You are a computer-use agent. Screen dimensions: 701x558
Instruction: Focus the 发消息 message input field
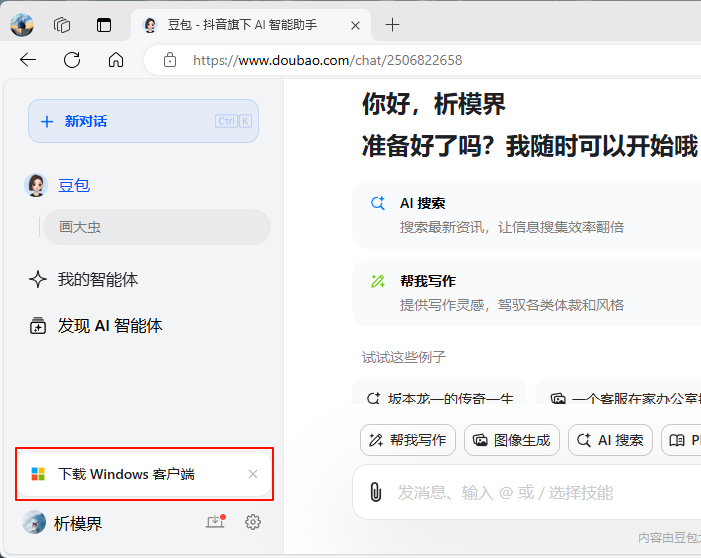(527, 492)
